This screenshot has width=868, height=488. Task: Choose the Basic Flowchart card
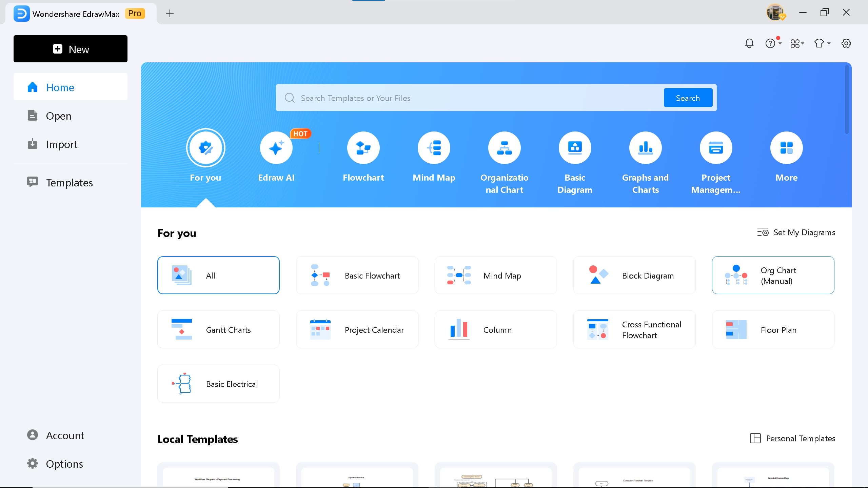coord(357,275)
